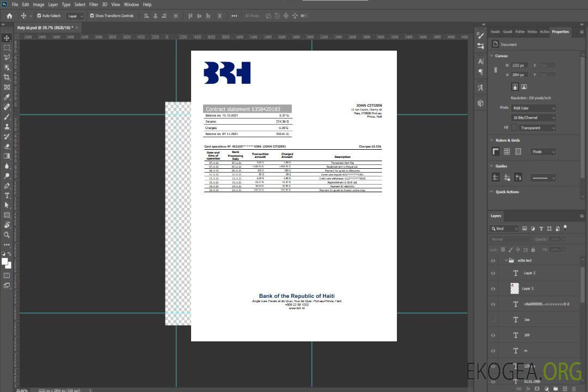Open the Character panel icon
The image size is (588, 392).
pyautogui.click(x=481, y=62)
